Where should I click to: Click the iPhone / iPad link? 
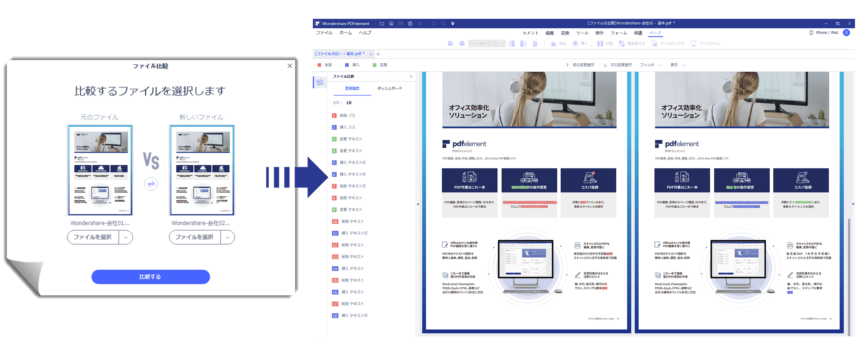pos(824,33)
